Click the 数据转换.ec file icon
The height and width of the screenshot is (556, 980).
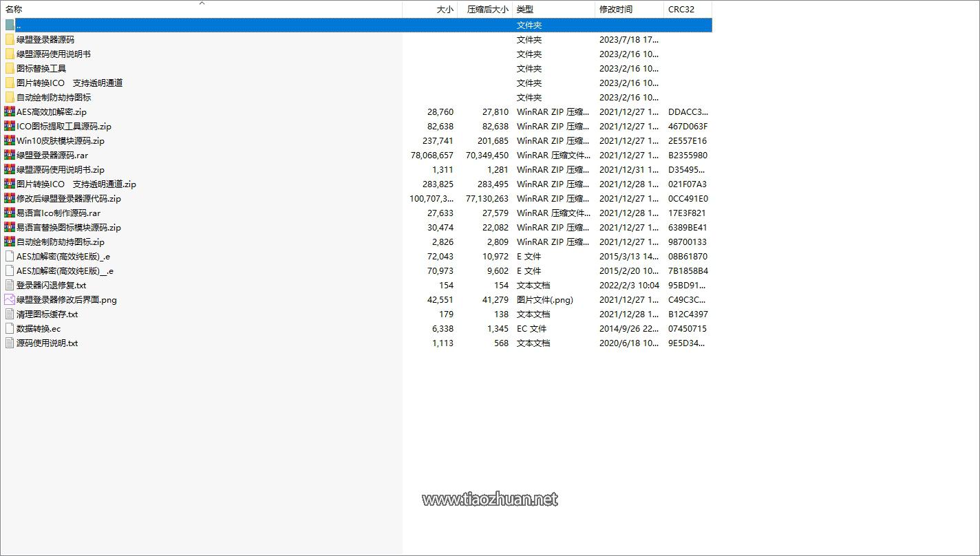pyautogui.click(x=9, y=328)
